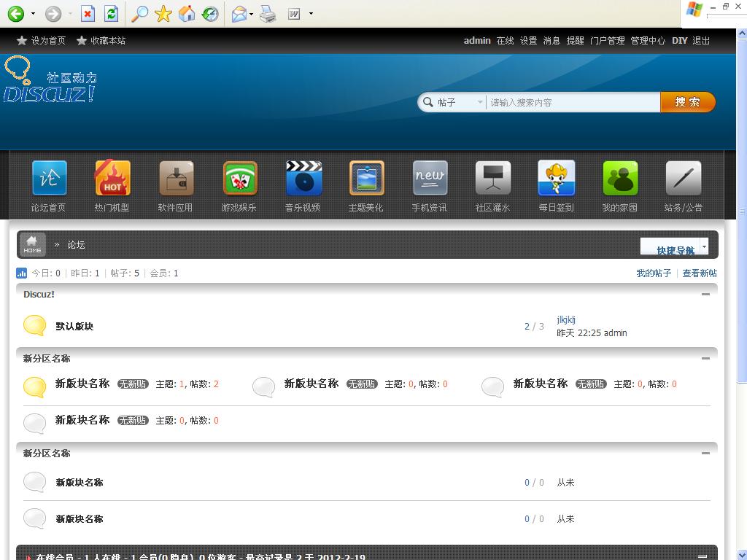Go back with the green Back arrow
This screenshot has width=747, height=560.
[16, 13]
